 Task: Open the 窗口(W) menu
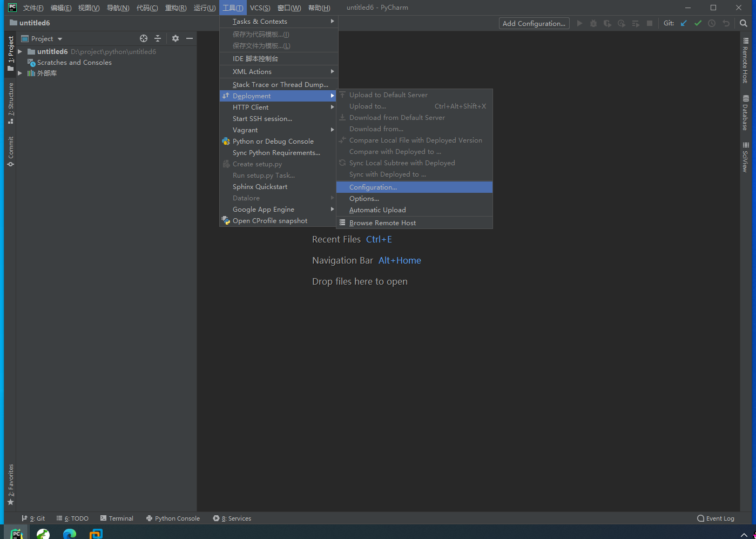coord(289,8)
